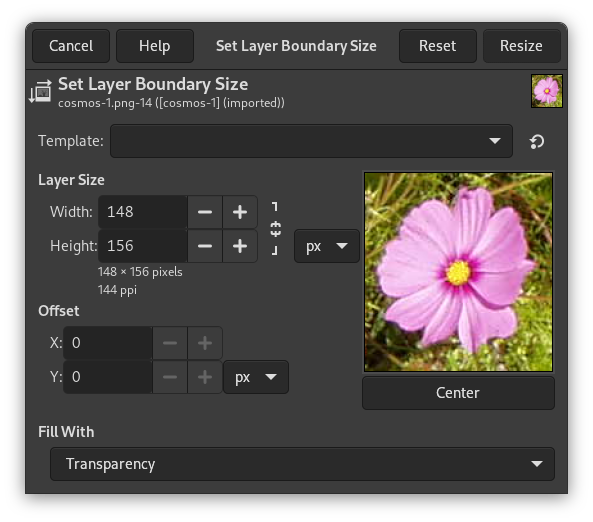Focus the Offset Y input field

pyautogui.click(x=108, y=377)
